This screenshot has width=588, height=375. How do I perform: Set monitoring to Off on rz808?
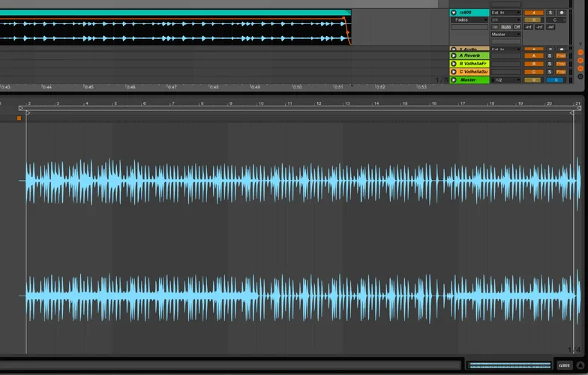point(517,27)
